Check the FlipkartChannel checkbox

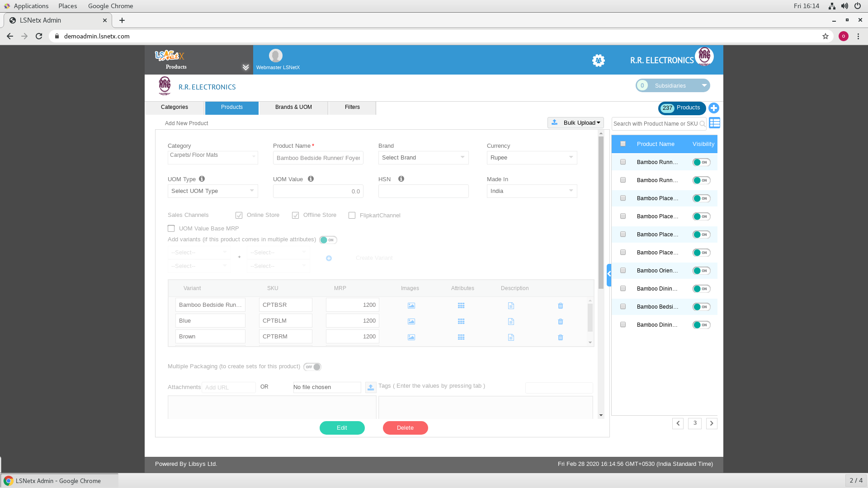pyautogui.click(x=352, y=216)
